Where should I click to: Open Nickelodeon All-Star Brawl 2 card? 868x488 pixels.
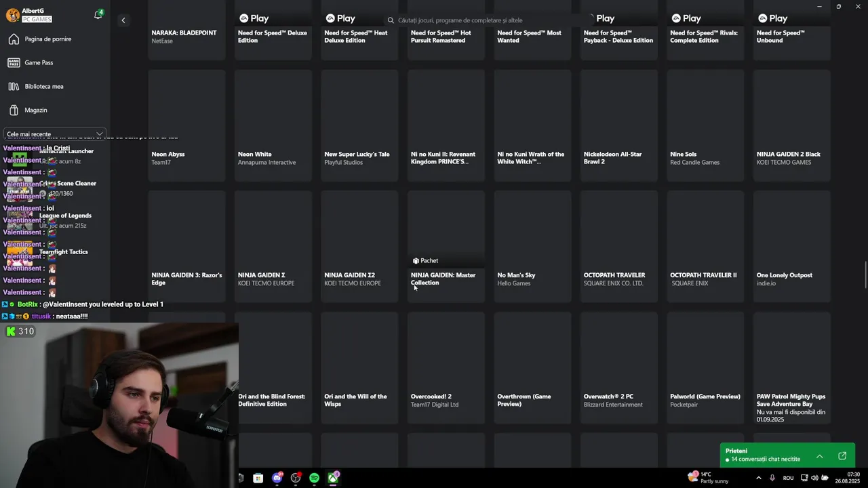(619, 125)
